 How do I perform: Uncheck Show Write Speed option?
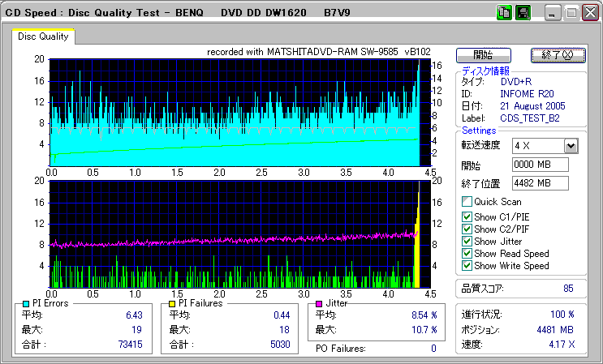click(x=467, y=265)
